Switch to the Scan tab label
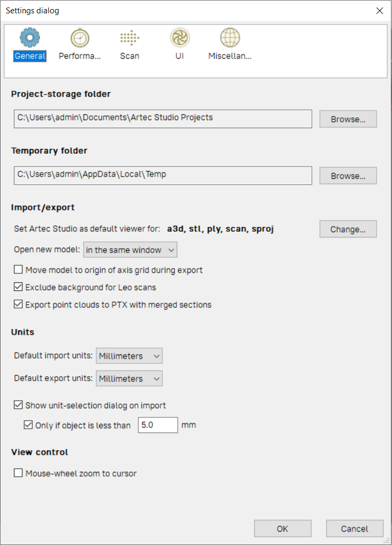The height and width of the screenshot is (545, 392). (x=129, y=56)
